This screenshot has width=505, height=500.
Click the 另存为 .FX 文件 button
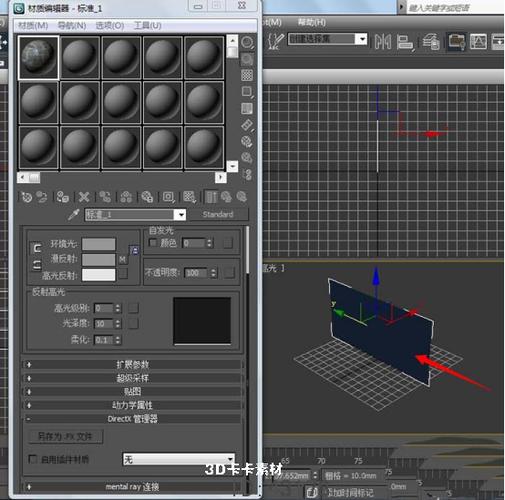point(65,437)
